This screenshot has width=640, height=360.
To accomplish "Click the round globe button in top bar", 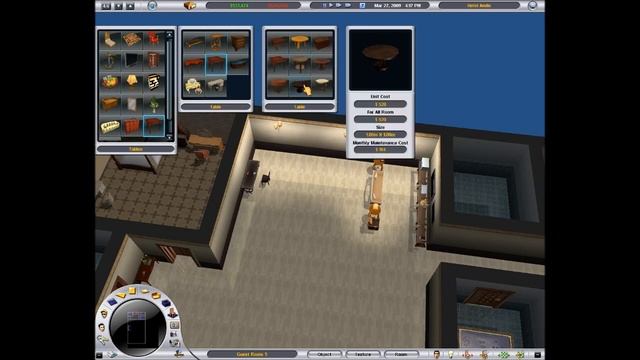I will tap(152, 6).
